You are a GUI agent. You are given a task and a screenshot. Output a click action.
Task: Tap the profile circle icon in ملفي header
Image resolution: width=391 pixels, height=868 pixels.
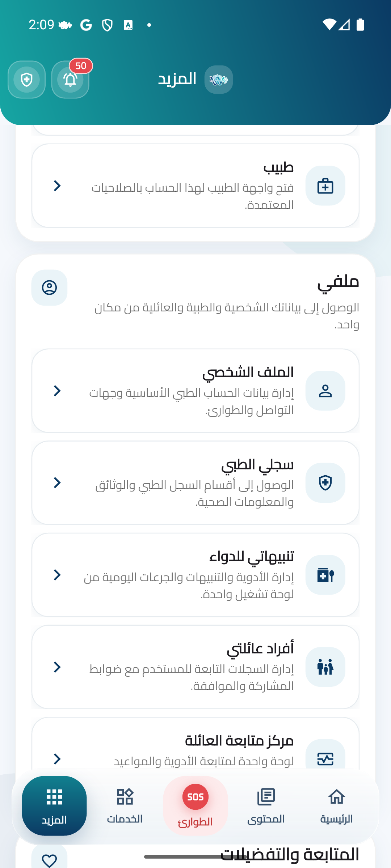point(49,288)
